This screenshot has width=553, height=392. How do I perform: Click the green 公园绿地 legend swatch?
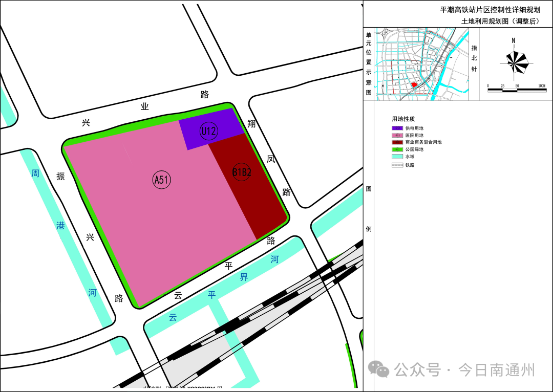pos(397,149)
